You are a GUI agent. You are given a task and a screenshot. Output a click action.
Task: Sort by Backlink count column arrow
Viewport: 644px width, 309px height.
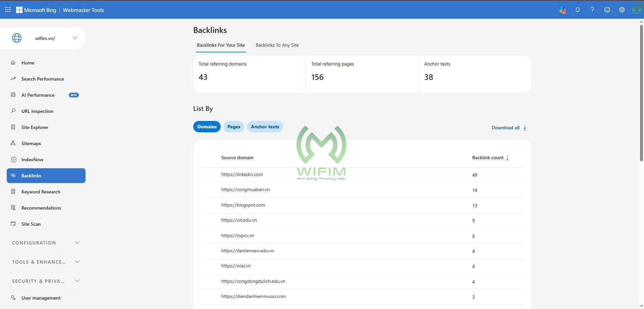coord(507,158)
